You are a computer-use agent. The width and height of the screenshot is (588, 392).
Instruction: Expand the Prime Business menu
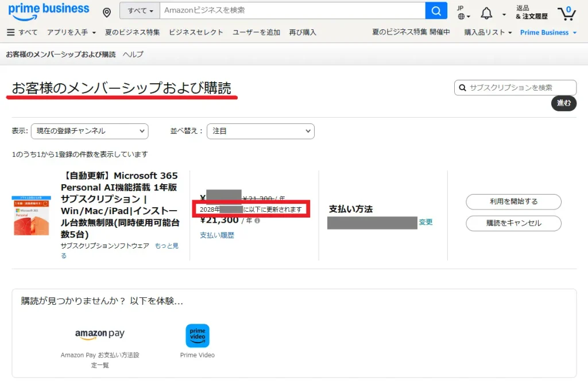[x=548, y=33]
